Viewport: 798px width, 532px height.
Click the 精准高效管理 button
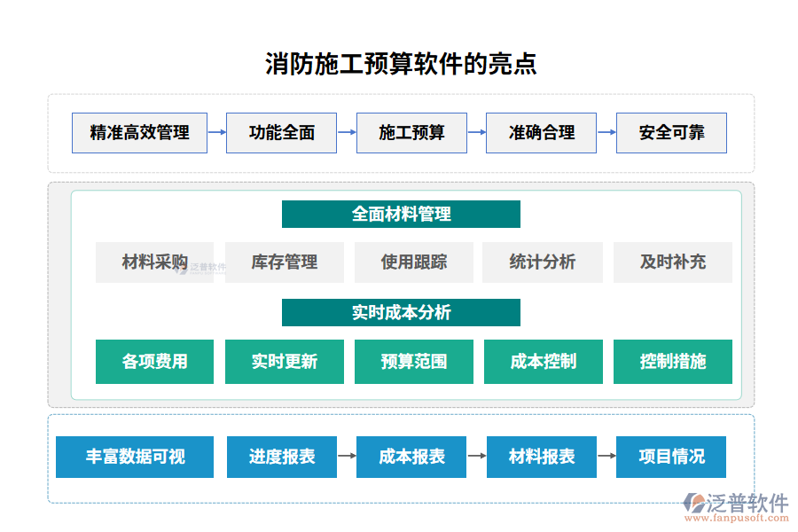point(139,133)
